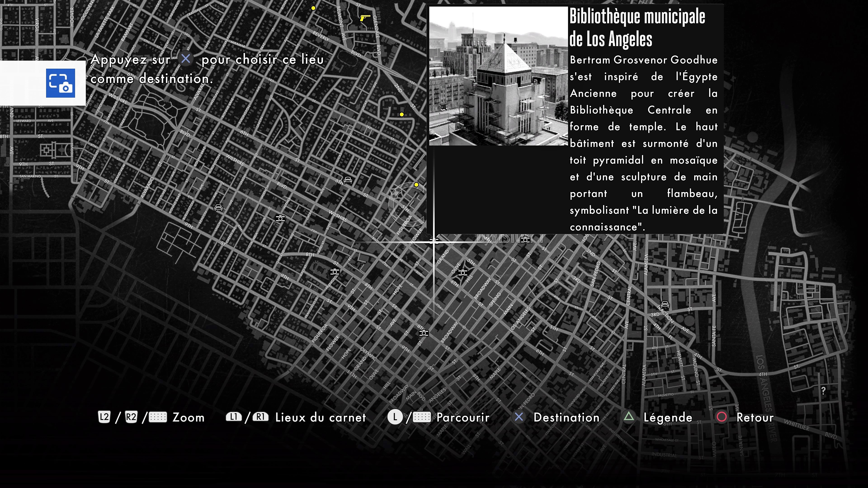Click the L2 zoom button glyph
This screenshot has height=488, width=868.
[104, 417]
